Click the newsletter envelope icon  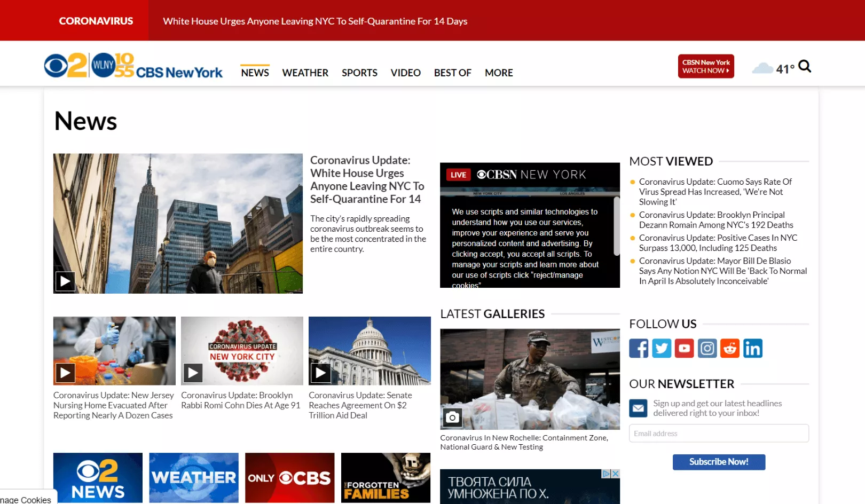tap(638, 408)
